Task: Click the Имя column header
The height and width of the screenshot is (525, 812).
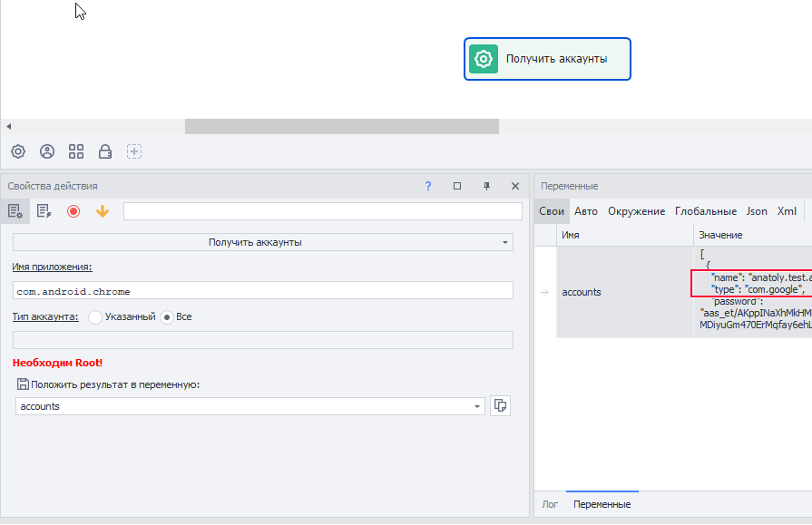Action: [x=625, y=235]
